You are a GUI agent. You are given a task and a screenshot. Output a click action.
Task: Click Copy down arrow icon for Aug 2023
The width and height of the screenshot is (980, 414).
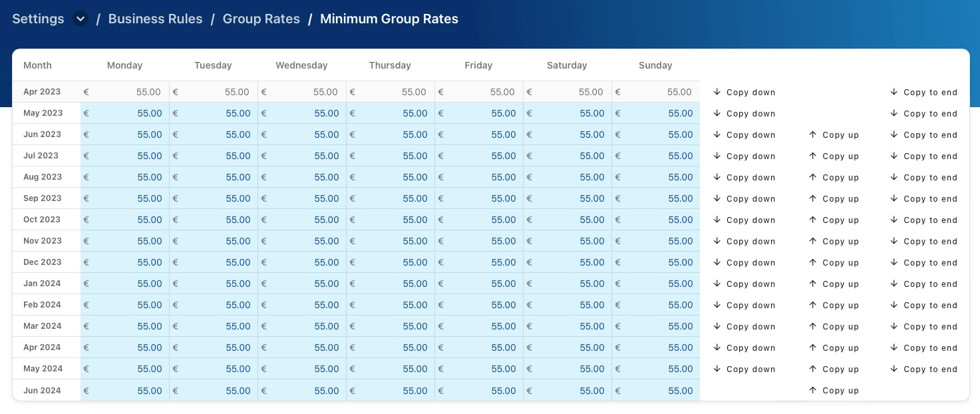[x=717, y=177]
